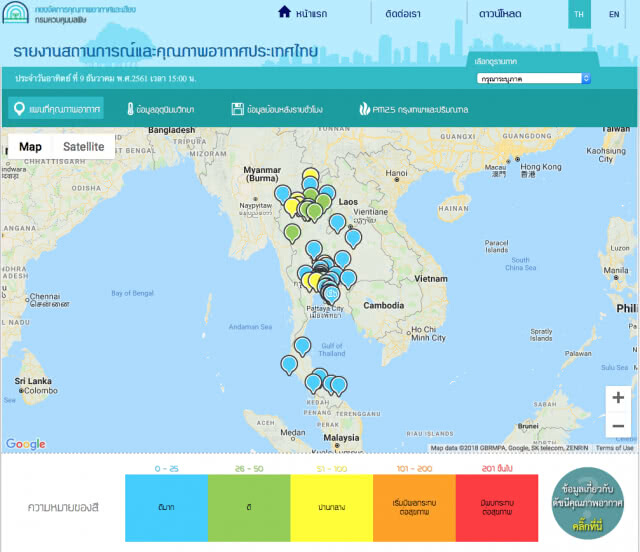Image resolution: width=640 pixels, height=552 pixels.
Task: Open the PM2.5 Bangkok and vicinity tab
Action: (414, 109)
